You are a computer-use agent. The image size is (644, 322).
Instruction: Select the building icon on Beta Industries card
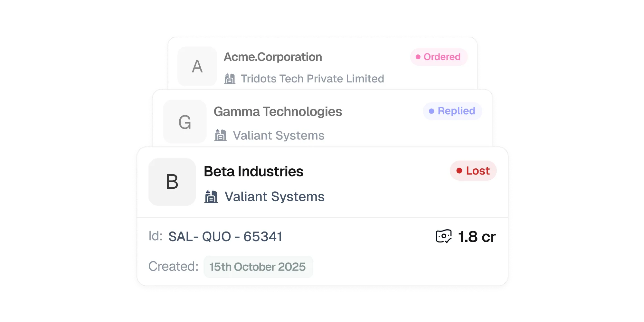click(x=212, y=196)
